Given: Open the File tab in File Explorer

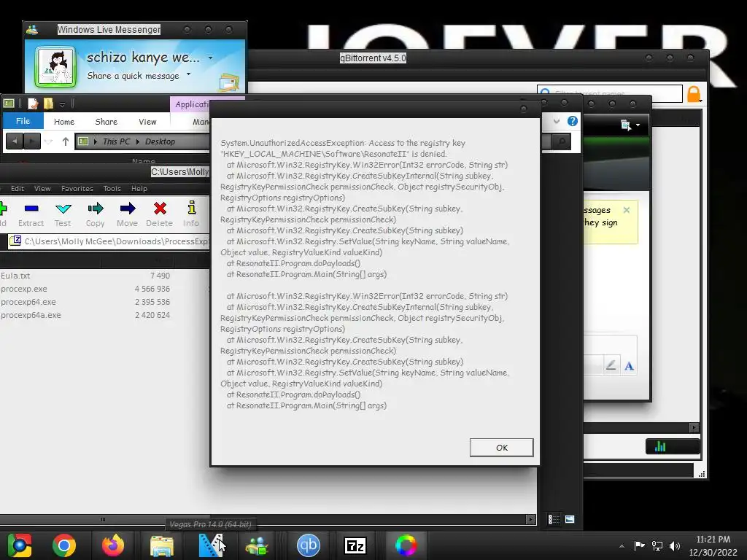Looking at the screenshot, I should pos(23,121).
